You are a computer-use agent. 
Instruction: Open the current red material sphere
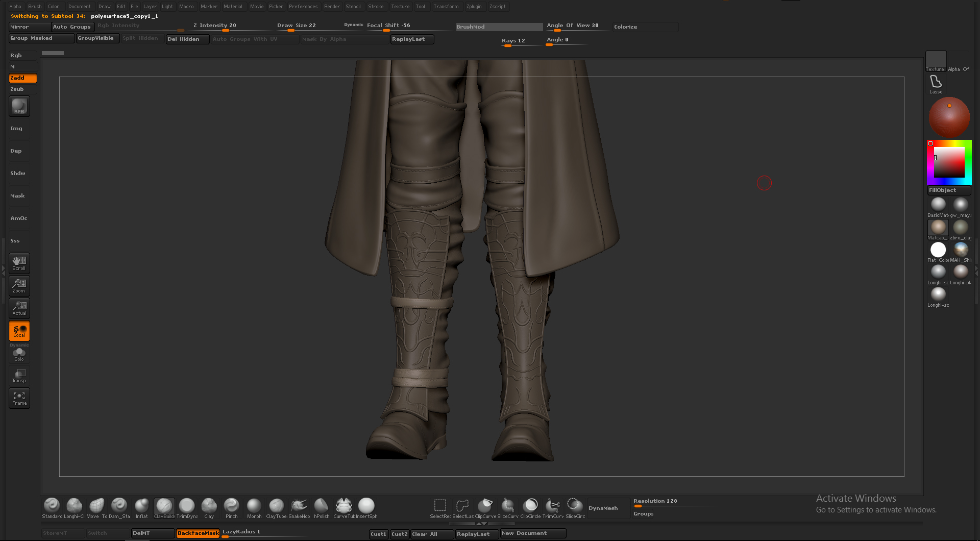pos(949,117)
